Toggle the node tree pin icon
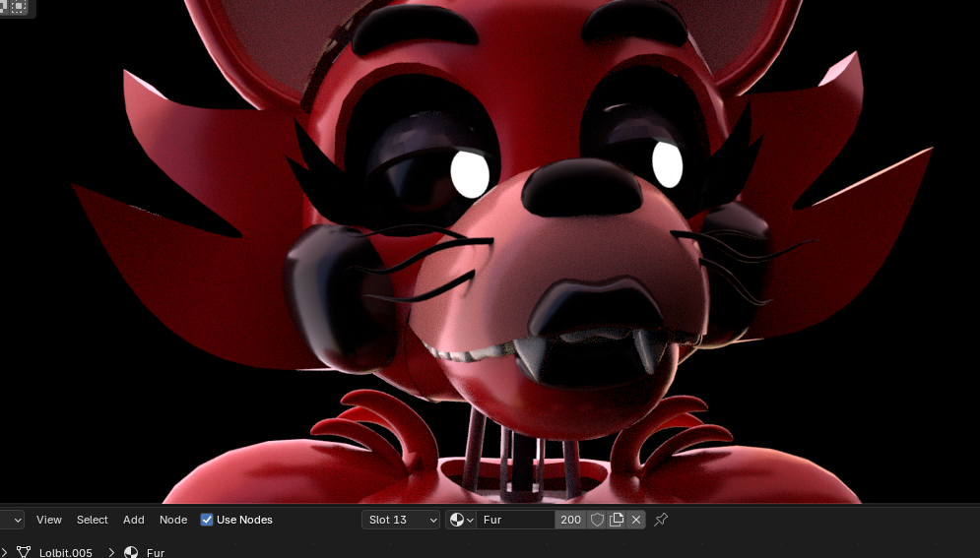This screenshot has width=980, height=558. [x=661, y=520]
